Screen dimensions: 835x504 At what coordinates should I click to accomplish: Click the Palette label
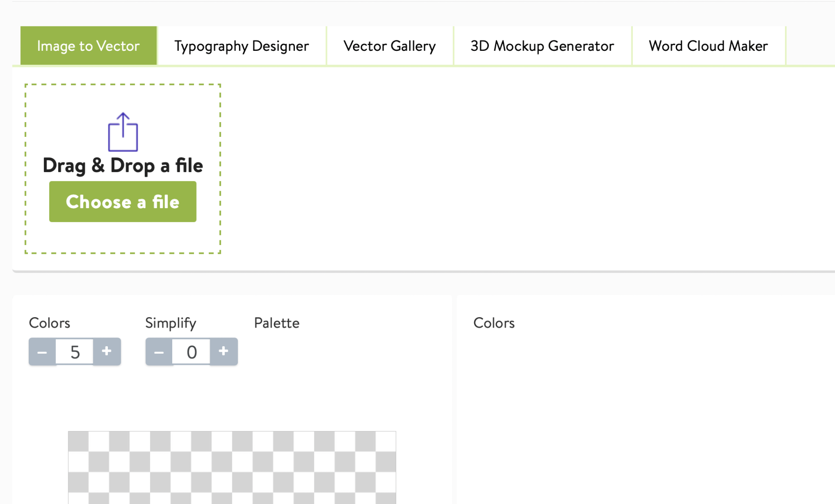[277, 323]
